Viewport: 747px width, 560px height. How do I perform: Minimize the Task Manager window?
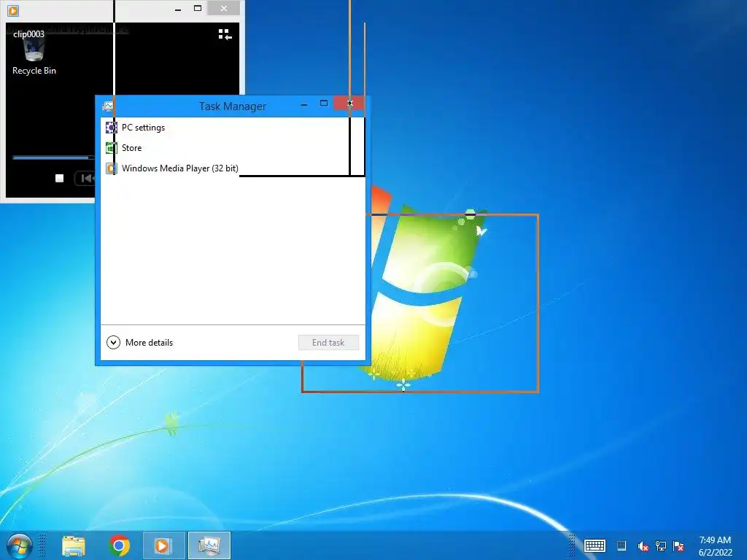tap(304, 104)
